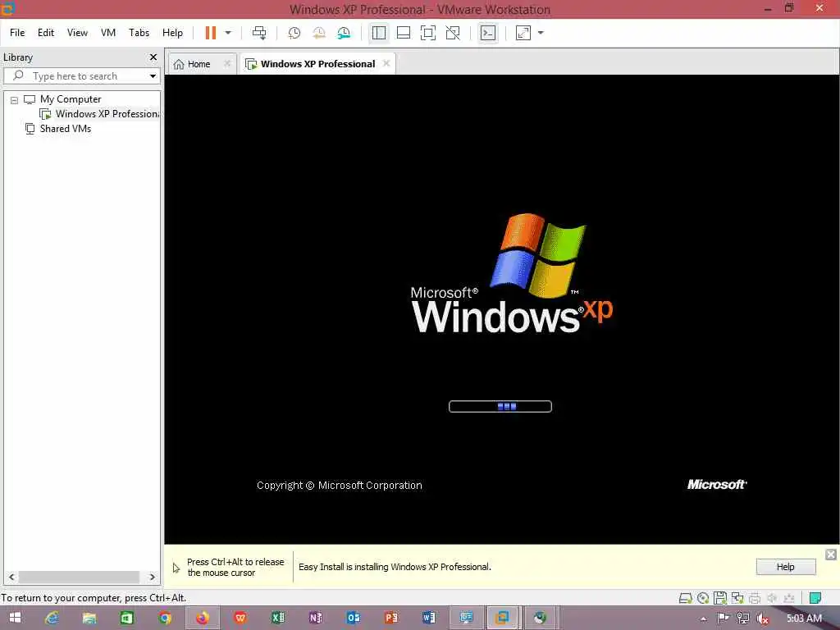Click the Action Center flag icon

click(723, 619)
